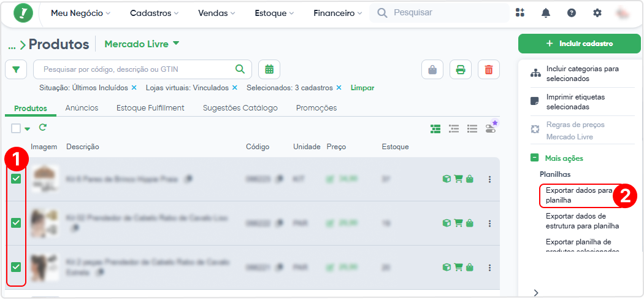
Task: Click Exportar dados para planilha
Action: pyautogui.click(x=579, y=195)
